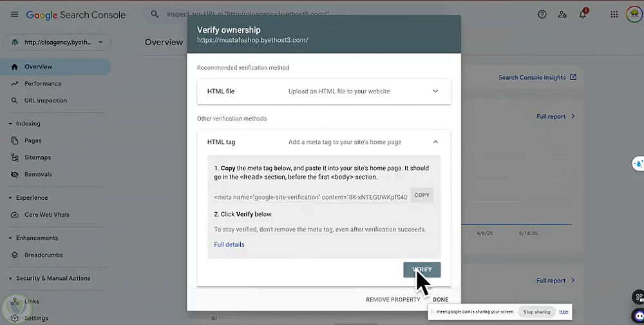
Task: Collapse the Experience section
Action: click(x=10, y=198)
